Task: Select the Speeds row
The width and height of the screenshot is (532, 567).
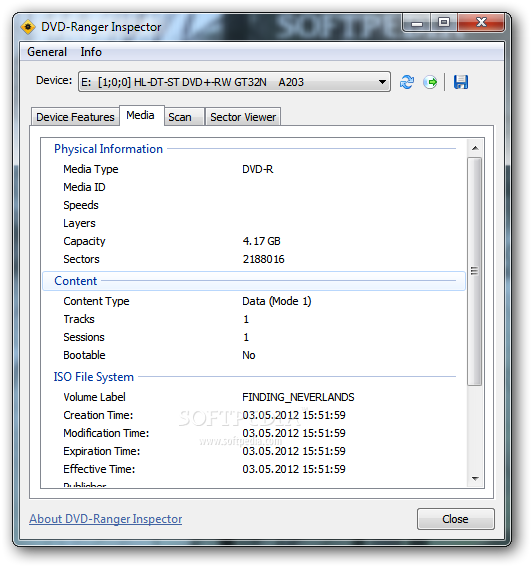Action: click(x=253, y=205)
